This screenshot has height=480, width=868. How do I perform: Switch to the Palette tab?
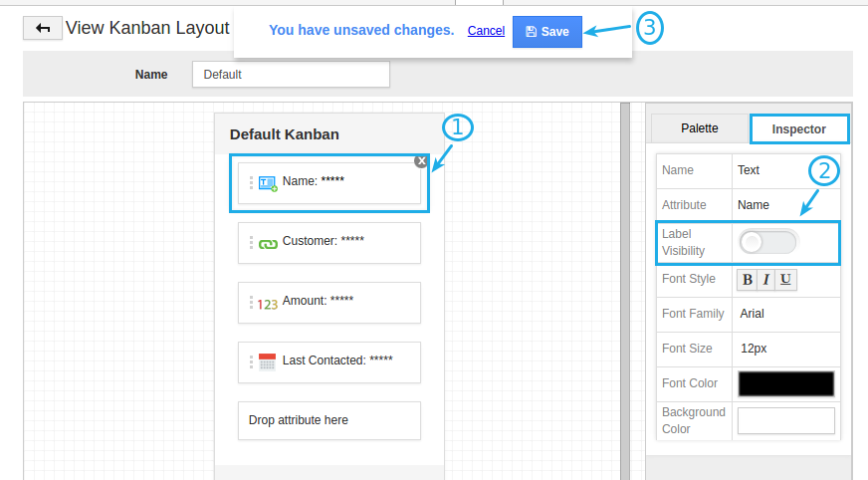tap(699, 128)
